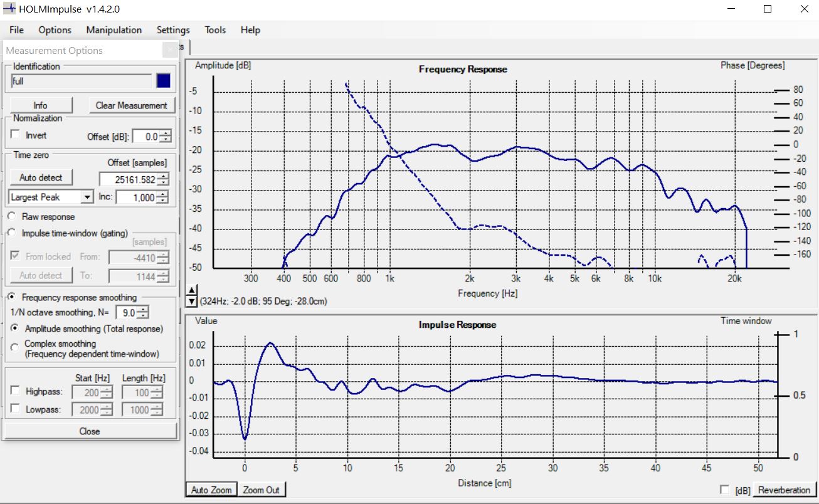Click the up arrow beside frequency readout

[191, 291]
